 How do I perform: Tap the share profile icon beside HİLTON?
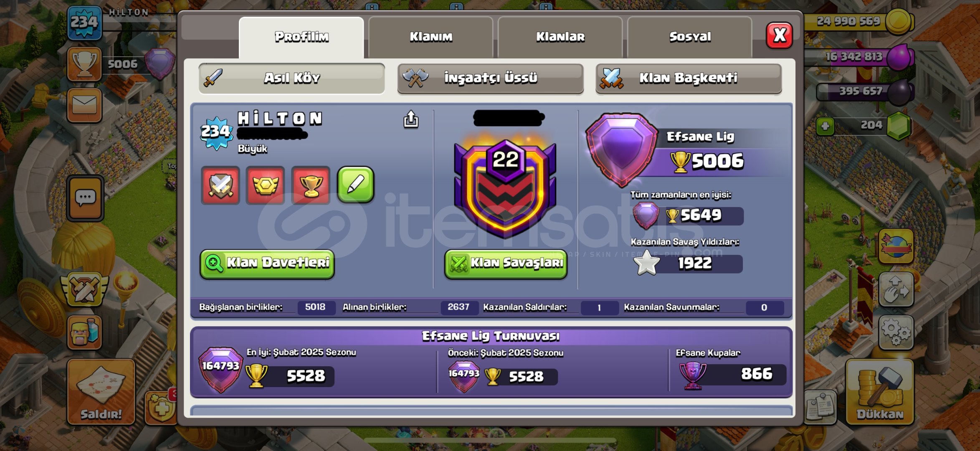tap(411, 119)
